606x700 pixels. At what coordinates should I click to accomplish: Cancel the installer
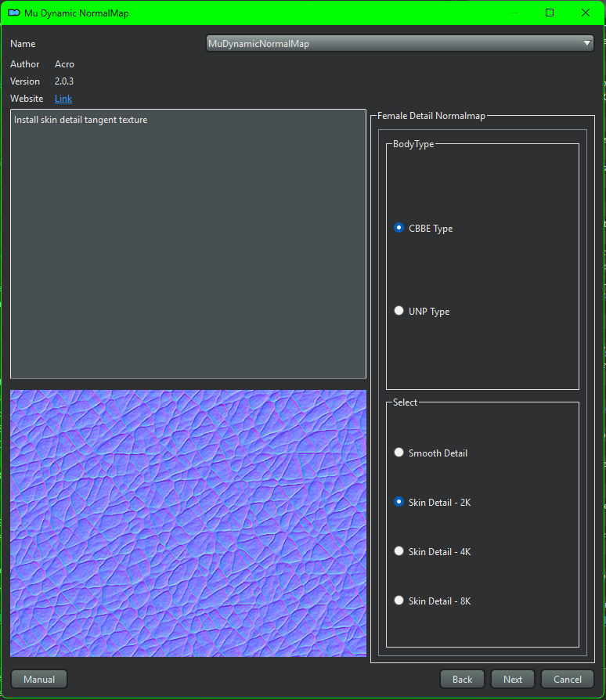pyautogui.click(x=568, y=679)
